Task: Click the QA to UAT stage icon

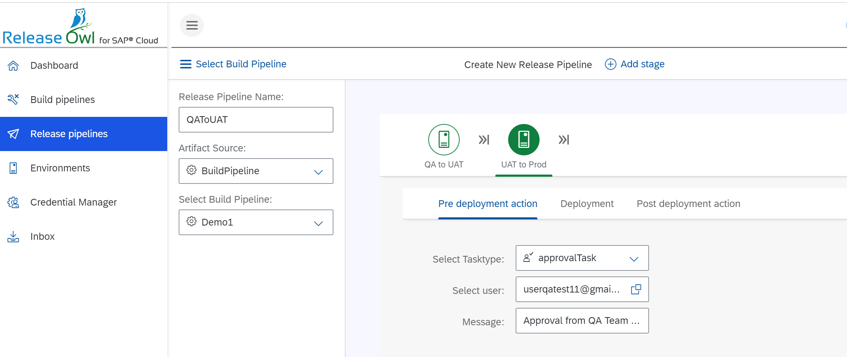Action: point(443,139)
